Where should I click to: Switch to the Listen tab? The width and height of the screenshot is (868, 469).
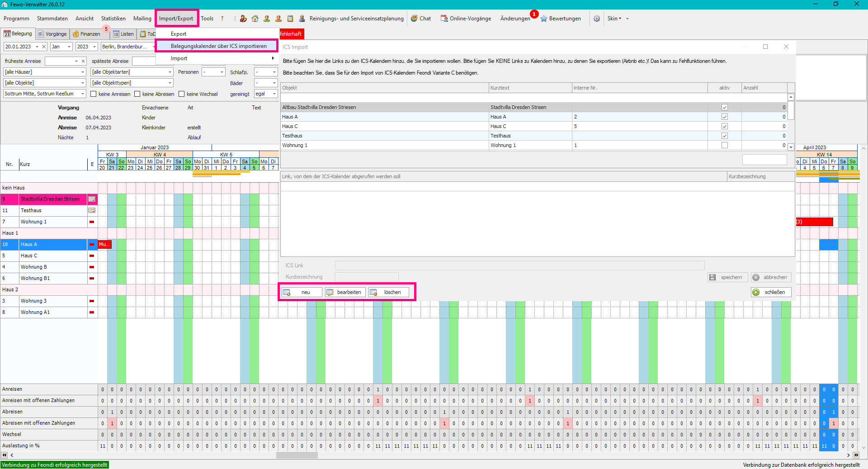tap(123, 34)
